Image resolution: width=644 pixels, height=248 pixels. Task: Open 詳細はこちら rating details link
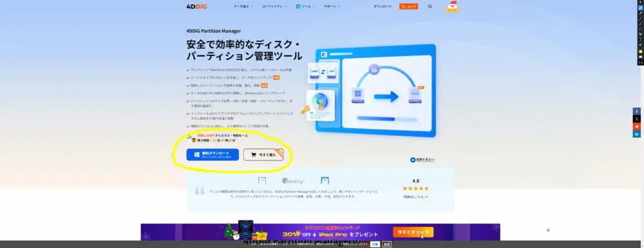click(x=415, y=197)
